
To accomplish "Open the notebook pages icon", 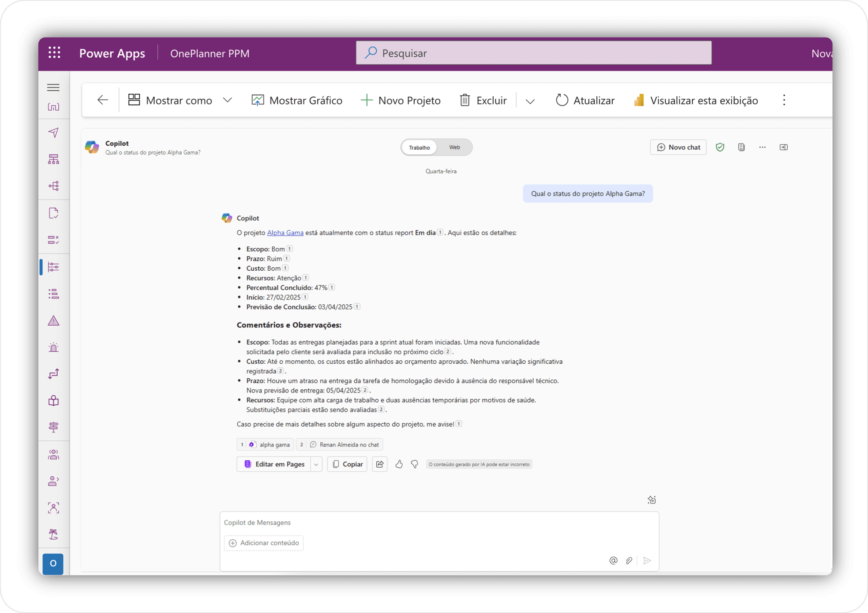I will click(741, 147).
